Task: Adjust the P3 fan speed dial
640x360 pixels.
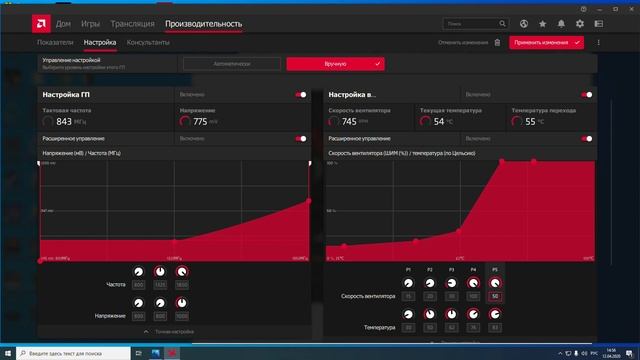Action: [451, 283]
